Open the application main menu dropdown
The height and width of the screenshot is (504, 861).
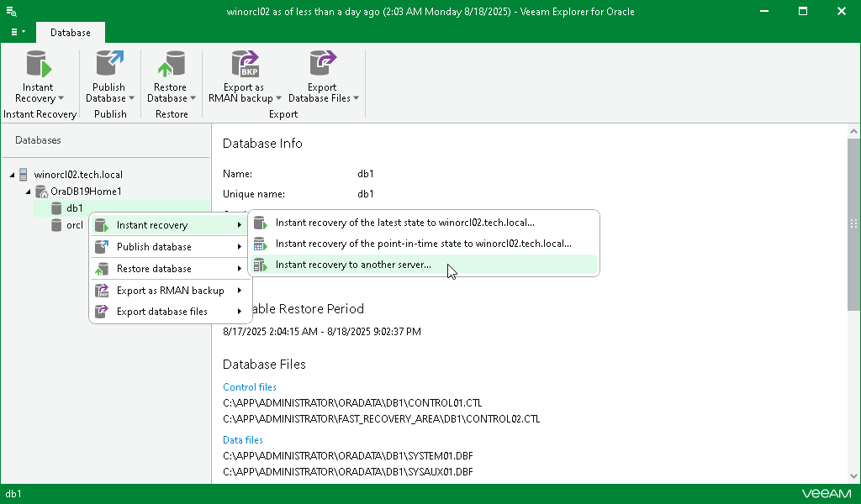click(17, 32)
